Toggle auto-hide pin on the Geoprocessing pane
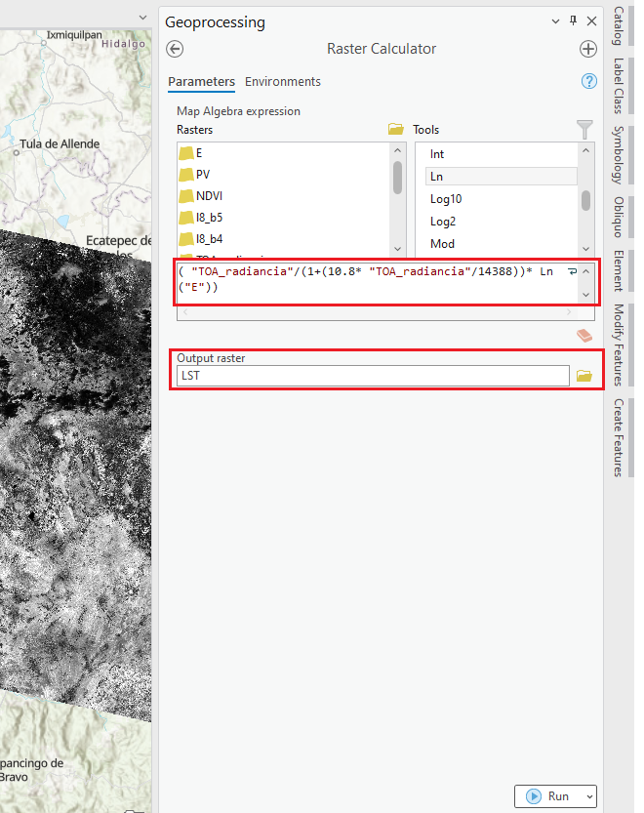644x813 pixels. point(573,20)
